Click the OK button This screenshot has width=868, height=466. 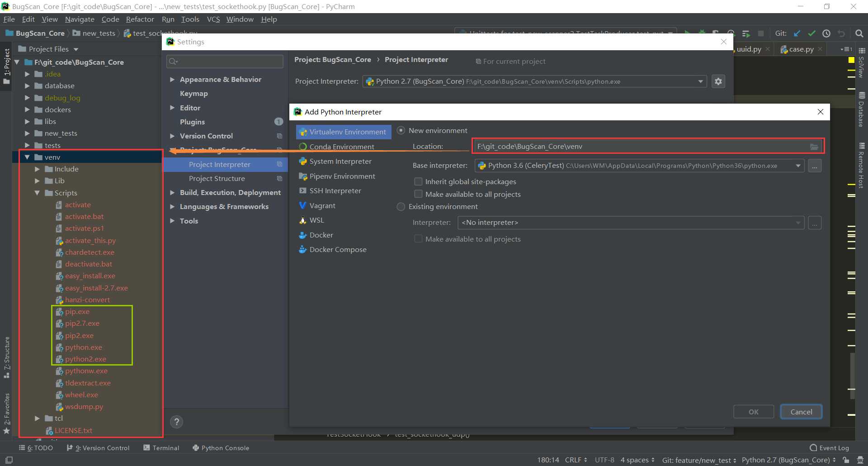point(753,412)
